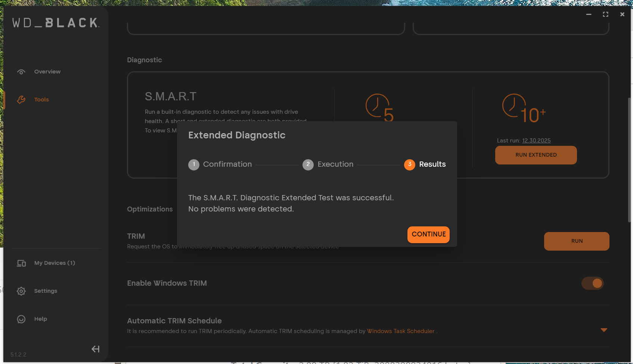Click CONTINUE in Extended Diagnostic dialog
The width and height of the screenshot is (633, 364).
pos(428,235)
